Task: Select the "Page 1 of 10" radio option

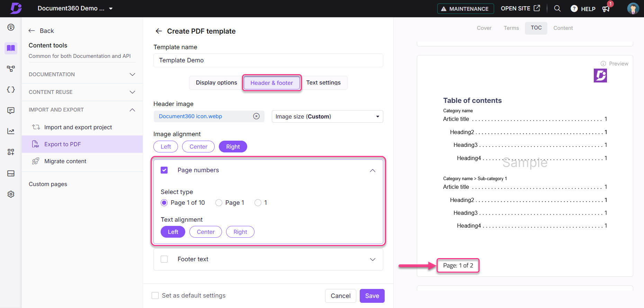Action: coord(164,203)
